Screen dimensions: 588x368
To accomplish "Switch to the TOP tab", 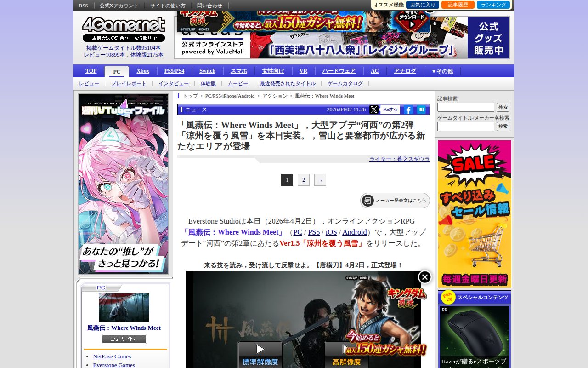I will [91, 71].
